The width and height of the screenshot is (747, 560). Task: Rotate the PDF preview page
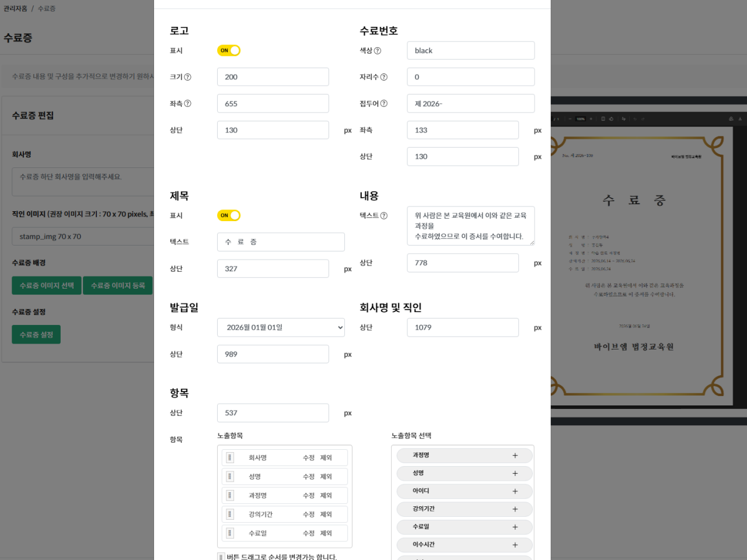click(x=611, y=118)
